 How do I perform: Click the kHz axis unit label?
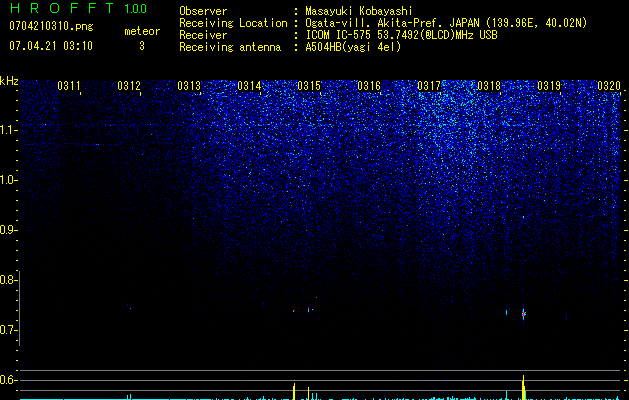9,81
